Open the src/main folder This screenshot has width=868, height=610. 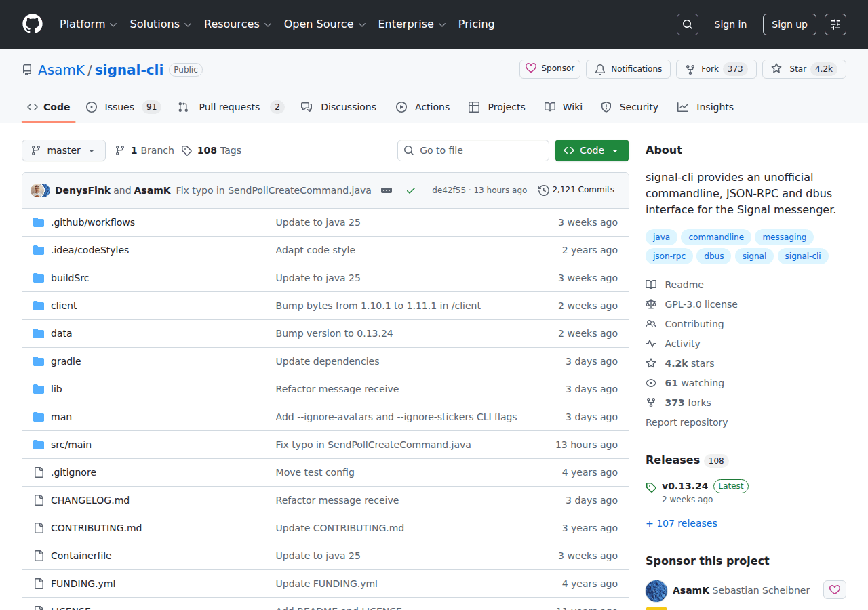pos(71,444)
